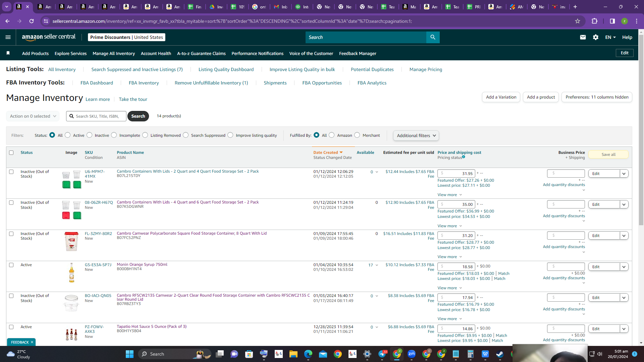Open the Action on 0 selected dropdown
The width and height of the screenshot is (644, 362).
point(33,116)
